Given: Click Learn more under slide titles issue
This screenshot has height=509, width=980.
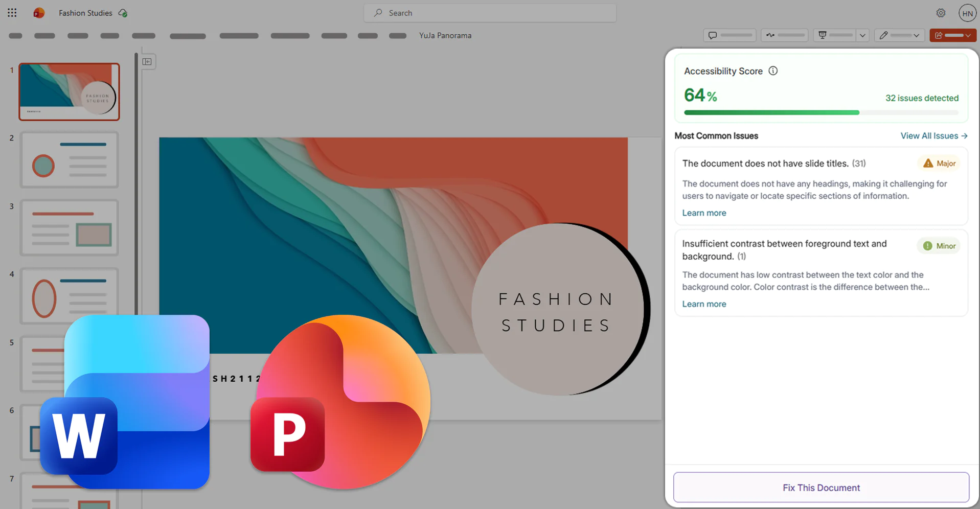Looking at the screenshot, I should [x=704, y=213].
